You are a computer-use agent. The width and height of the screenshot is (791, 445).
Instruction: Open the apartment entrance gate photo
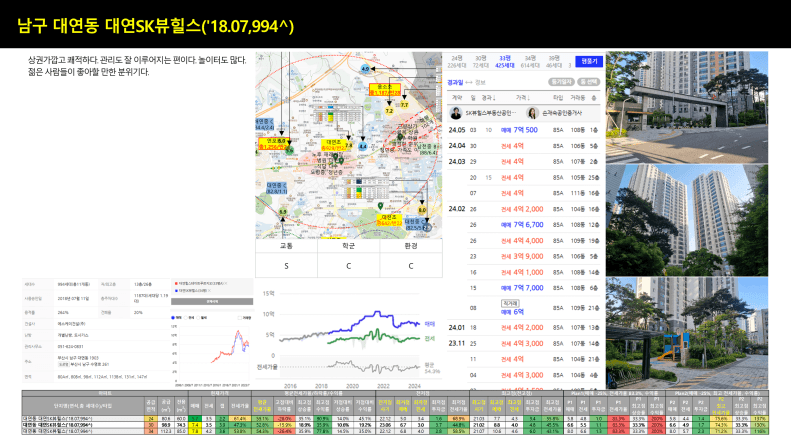click(687, 107)
